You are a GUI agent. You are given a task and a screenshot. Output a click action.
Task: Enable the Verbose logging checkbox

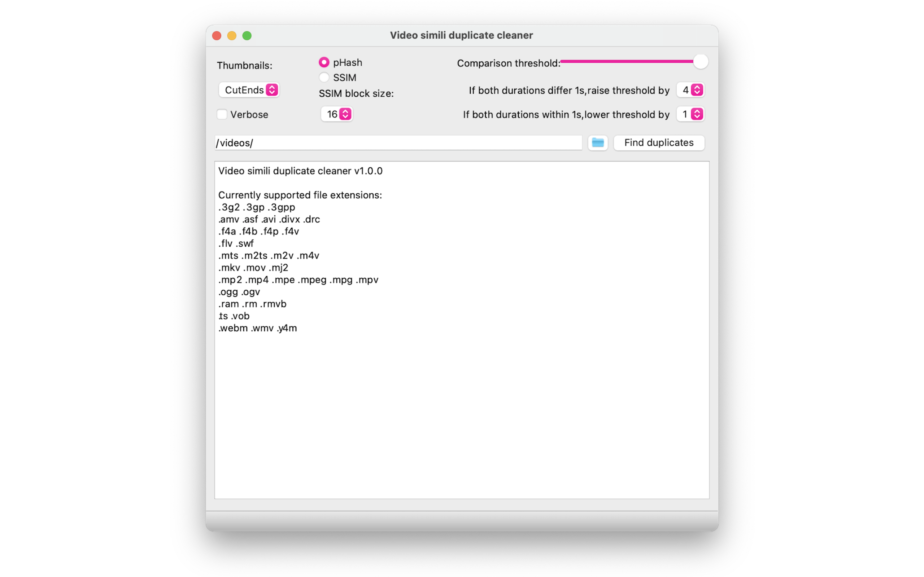coord(222,114)
